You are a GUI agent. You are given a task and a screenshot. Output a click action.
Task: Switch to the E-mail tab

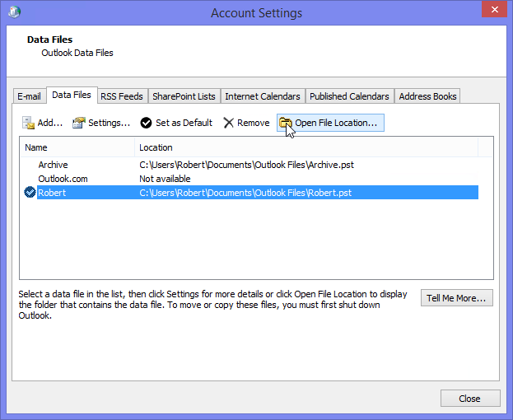click(x=30, y=96)
